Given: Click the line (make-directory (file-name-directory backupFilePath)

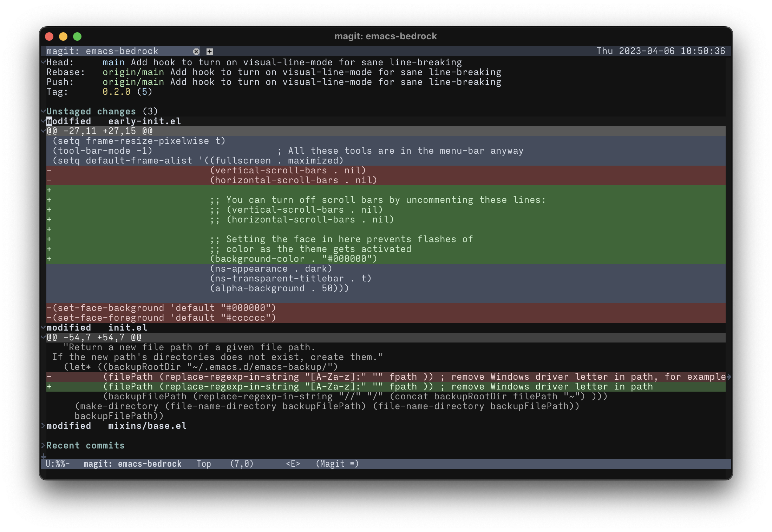Looking at the screenshot, I should click(386, 406).
